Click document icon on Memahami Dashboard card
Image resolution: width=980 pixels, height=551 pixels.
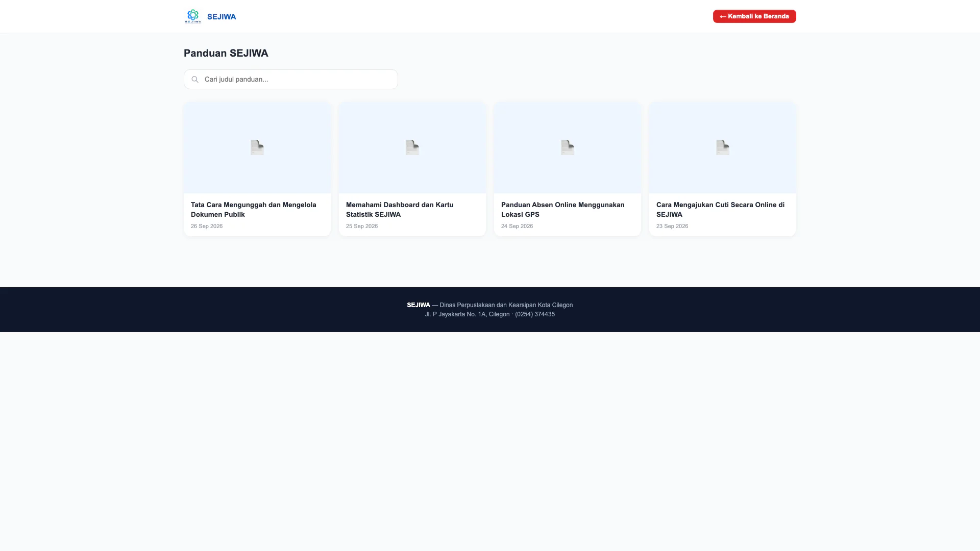tap(412, 147)
